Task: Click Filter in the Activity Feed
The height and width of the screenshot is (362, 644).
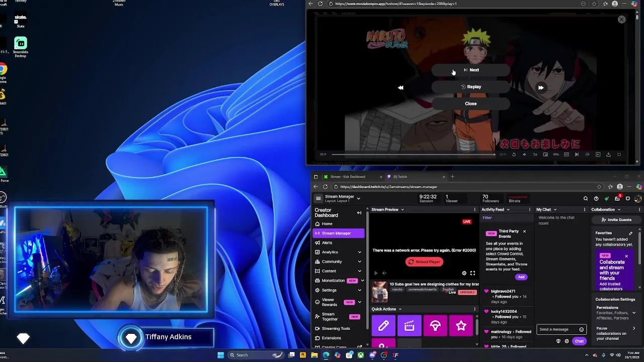Action: 487,218
